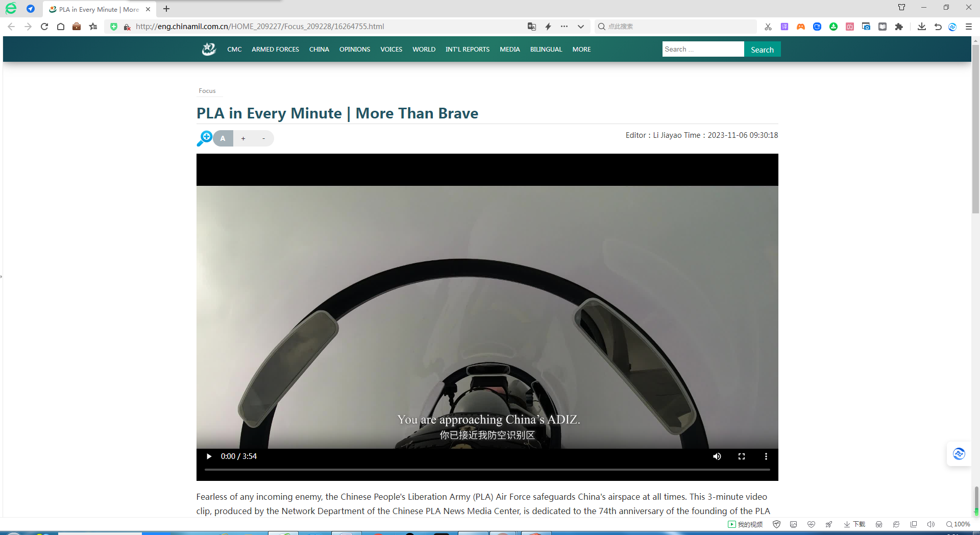This screenshot has height=535, width=980.
Task: Click the undo closed tab icon
Action: click(938, 27)
